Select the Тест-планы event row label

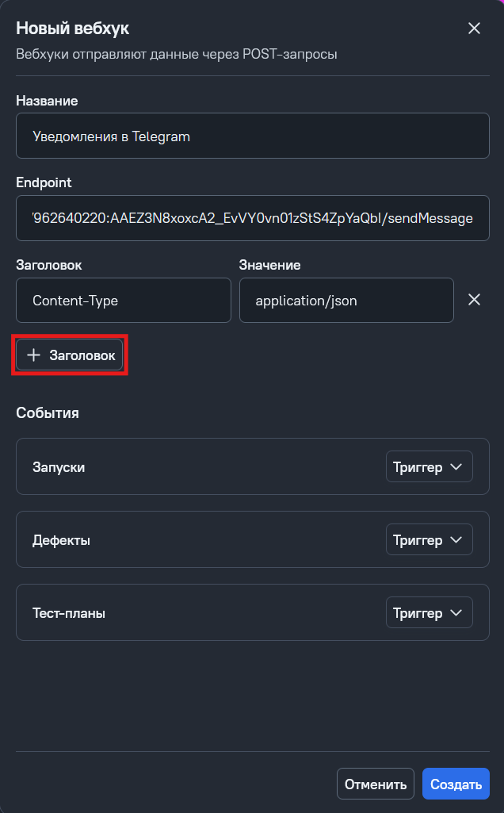[69, 613]
